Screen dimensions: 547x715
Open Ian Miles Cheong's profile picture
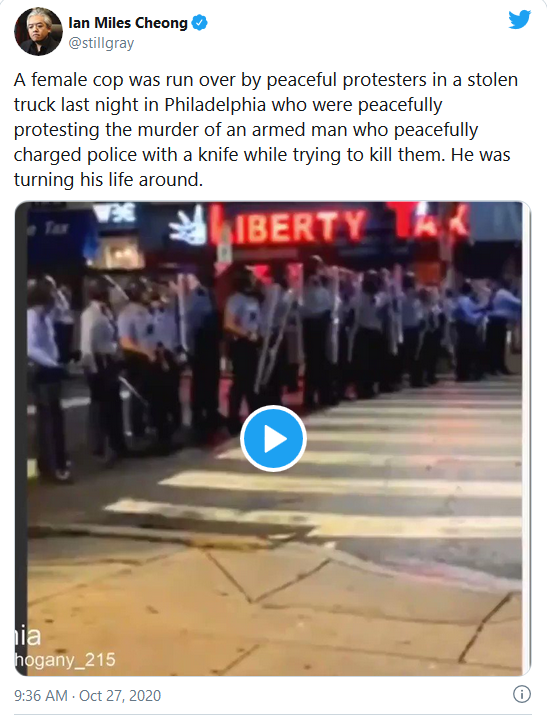[x=38, y=31]
